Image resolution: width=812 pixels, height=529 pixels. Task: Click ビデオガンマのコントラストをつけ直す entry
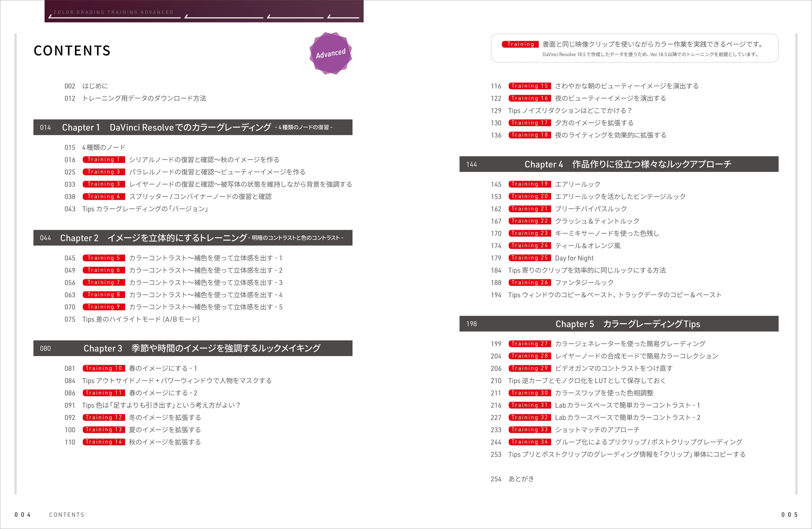[582, 368]
